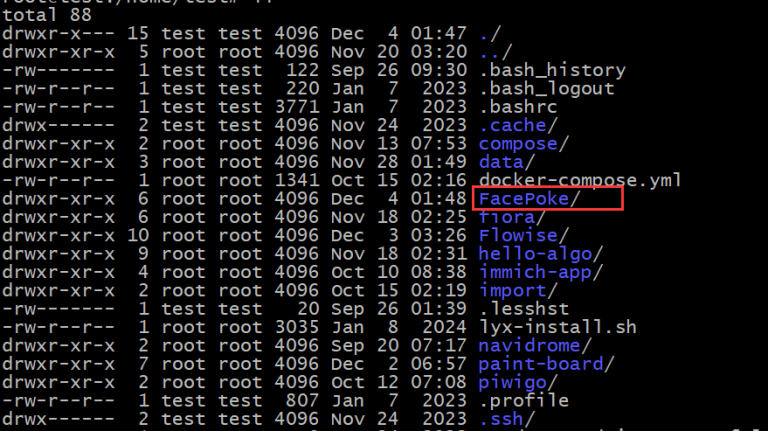The height and width of the screenshot is (431, 768).
Task: Select the .bash_logout filename
Action: (546, 89)
